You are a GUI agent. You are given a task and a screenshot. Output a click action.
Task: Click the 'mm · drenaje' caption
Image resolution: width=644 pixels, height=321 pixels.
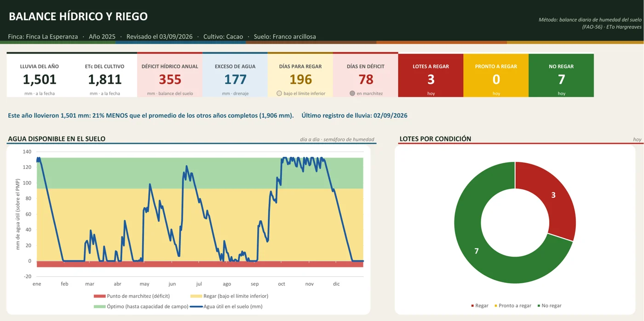(x=235, y=93)
